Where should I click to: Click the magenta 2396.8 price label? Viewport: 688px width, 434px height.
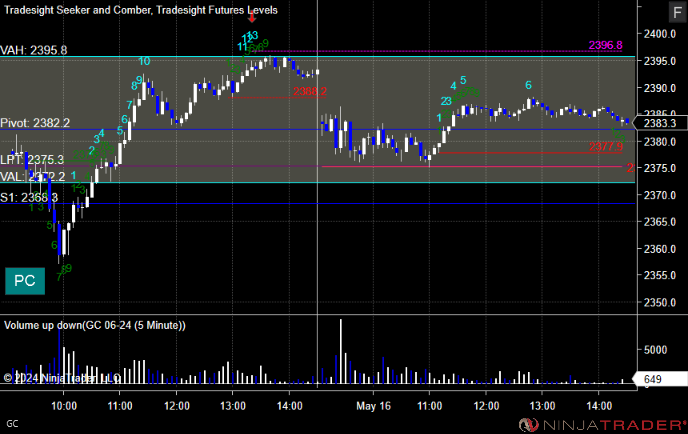[606, 45]
